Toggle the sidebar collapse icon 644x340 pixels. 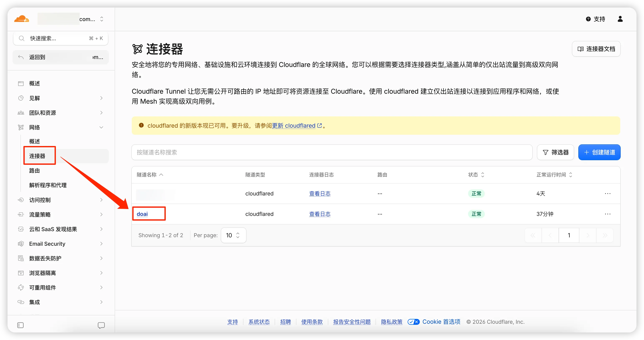[x=20, y=325]
